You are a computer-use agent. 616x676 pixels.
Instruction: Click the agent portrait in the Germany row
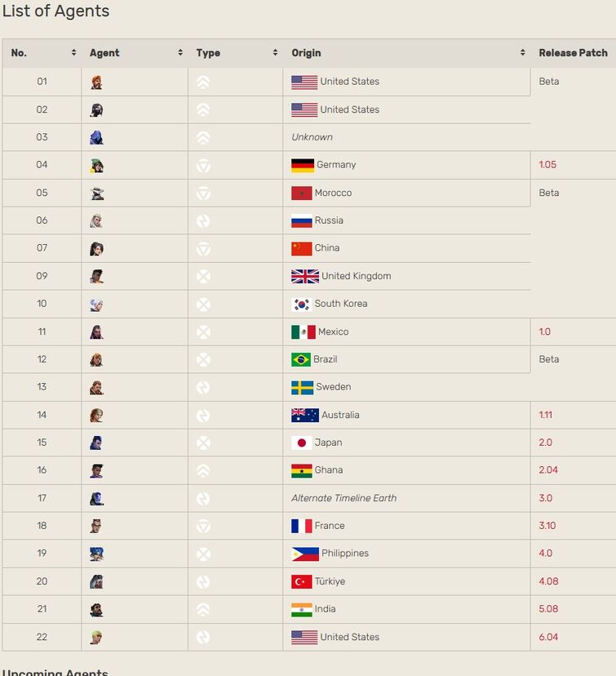click(96, 165)
